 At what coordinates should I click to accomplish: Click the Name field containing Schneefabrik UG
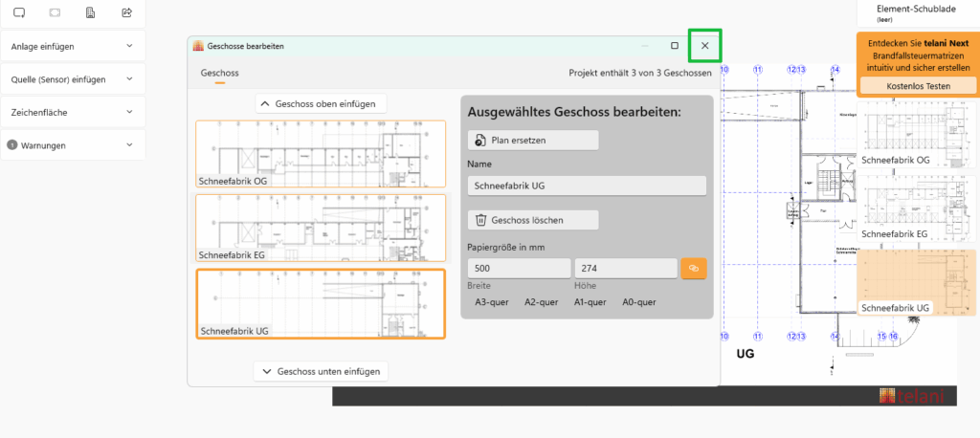[586, 186]
